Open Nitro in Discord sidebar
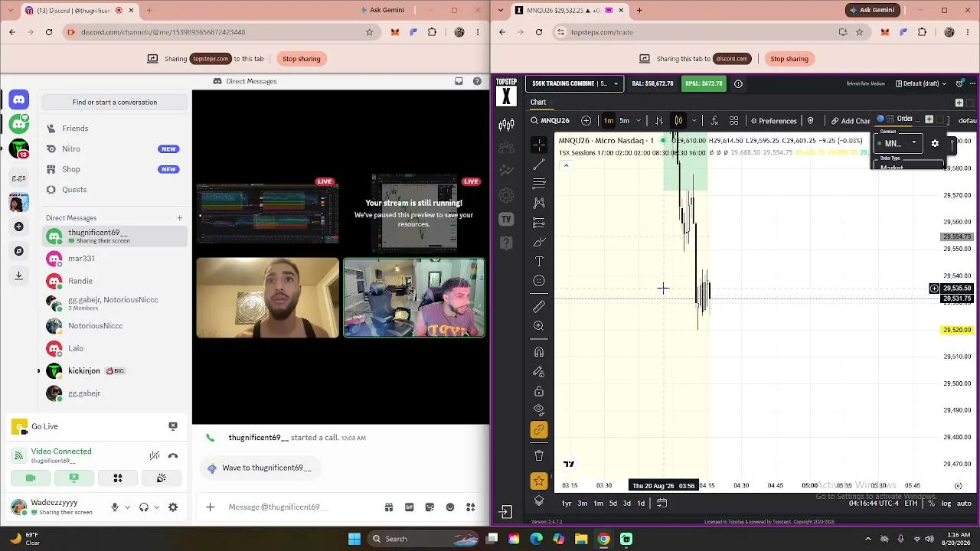The width and height of the screenshot is (980, 551). coord(115,148)
